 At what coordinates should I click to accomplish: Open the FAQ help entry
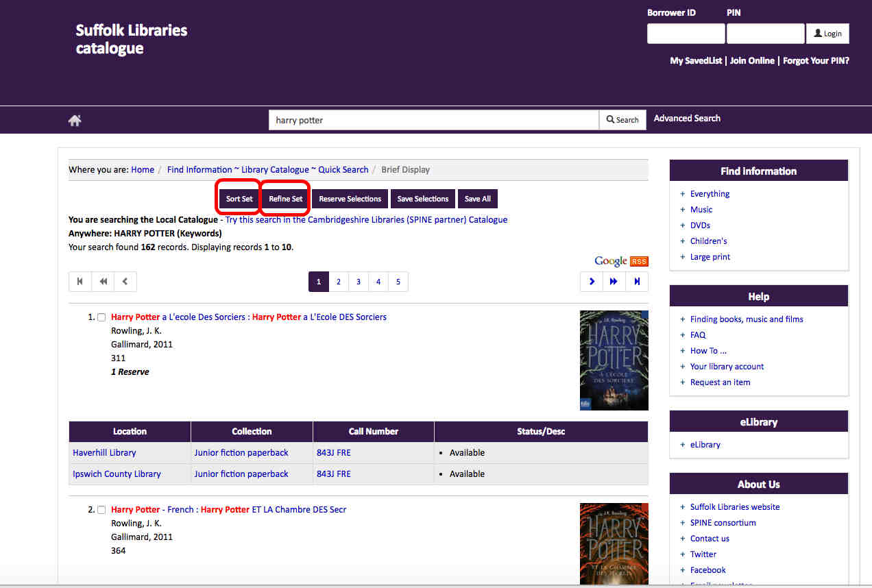click(x=698, y=335)
